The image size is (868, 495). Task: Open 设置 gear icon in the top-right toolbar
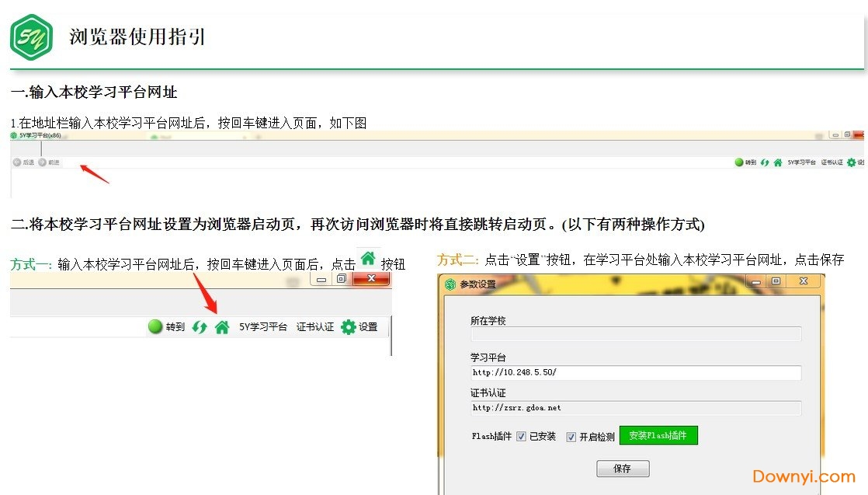click(852, 162)
